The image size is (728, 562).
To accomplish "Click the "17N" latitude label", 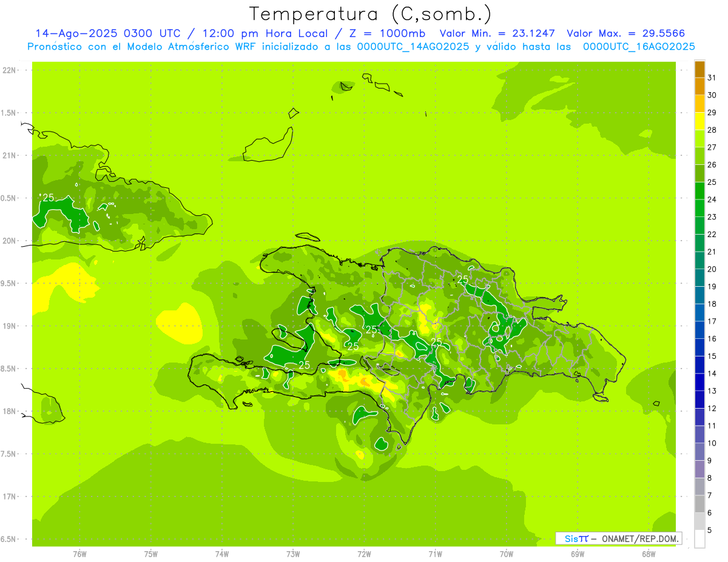I will coord(10,497).
